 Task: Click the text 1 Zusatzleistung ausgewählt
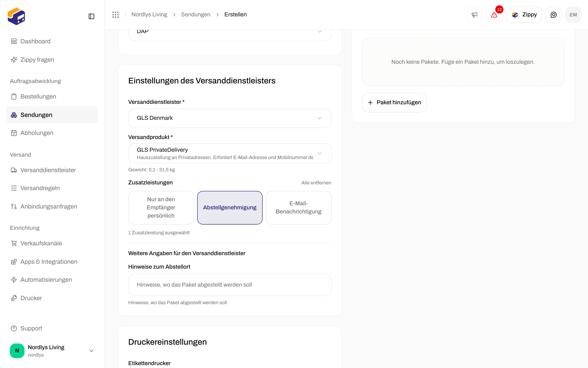click(159, 233)
